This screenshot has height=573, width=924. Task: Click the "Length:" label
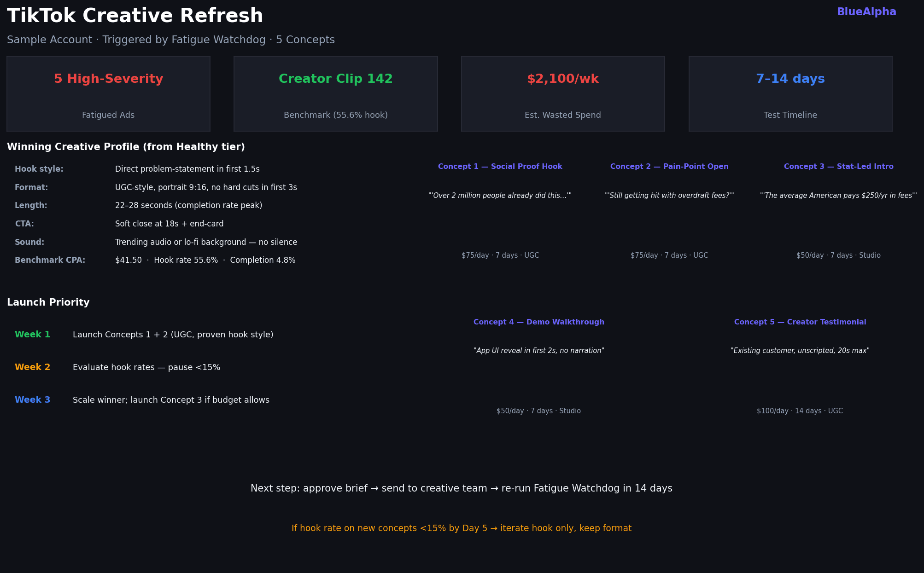point(31,206)
